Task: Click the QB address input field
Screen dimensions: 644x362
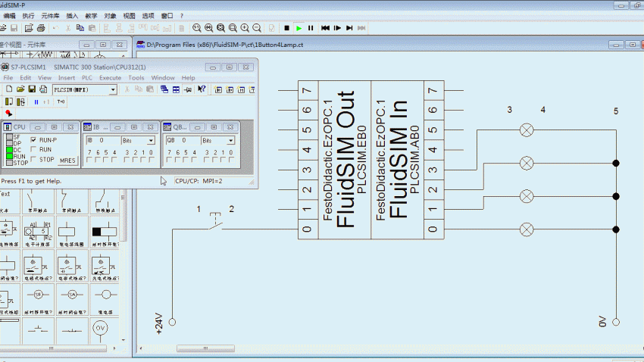Action: click(x=183, y=140)
